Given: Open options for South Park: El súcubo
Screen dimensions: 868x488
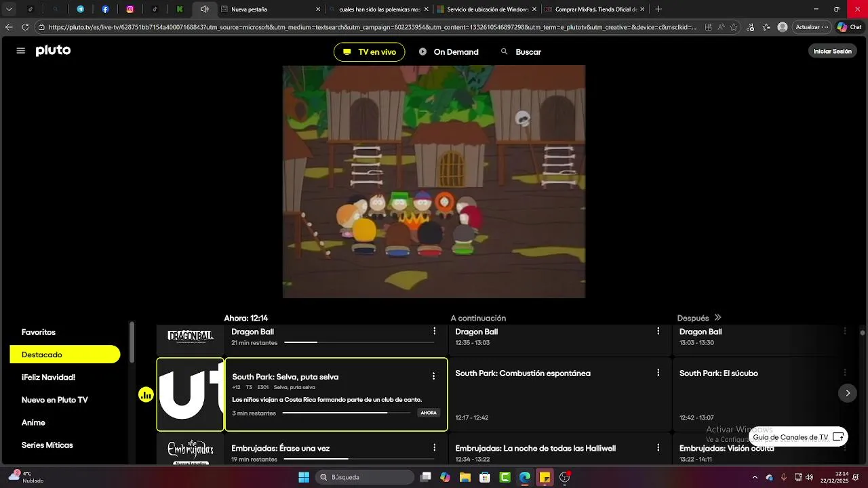Looking at the screenshot, I should 845,373.
